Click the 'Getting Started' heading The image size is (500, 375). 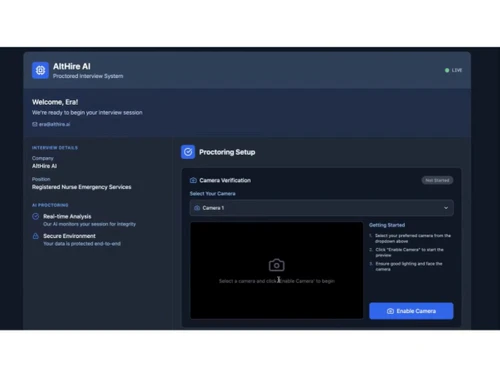coord(387,225)
